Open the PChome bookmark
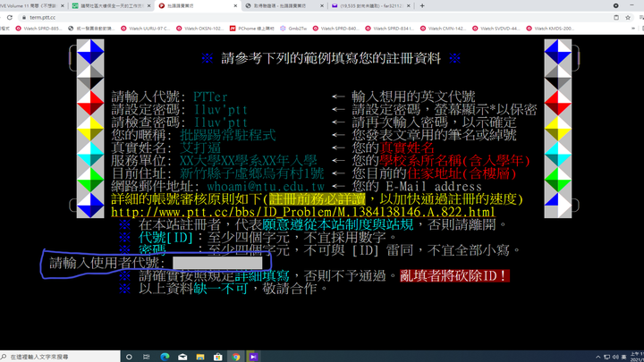The width and height of the screenshot is (644, 362). tap(251, 29)
